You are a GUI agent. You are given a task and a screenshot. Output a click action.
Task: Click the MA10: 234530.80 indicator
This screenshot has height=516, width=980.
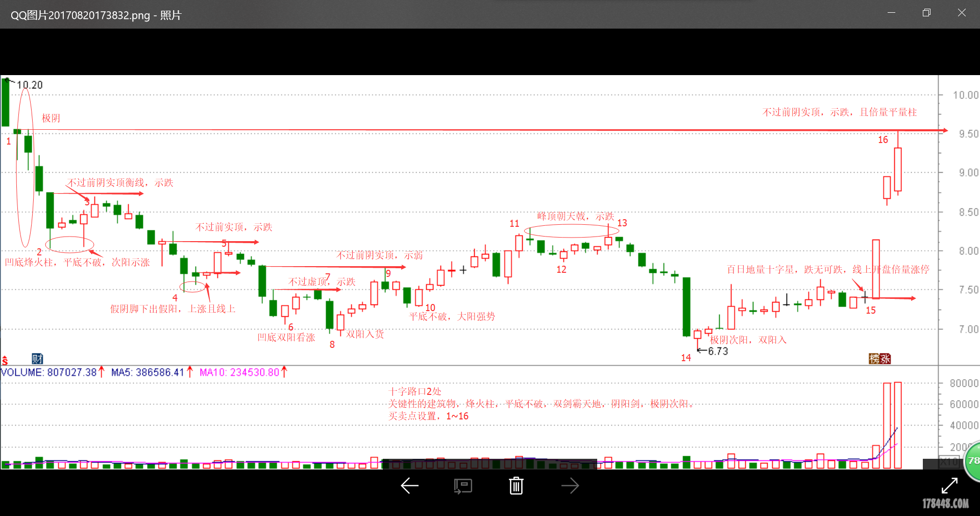pyautogui.click(x=239, y=372)
